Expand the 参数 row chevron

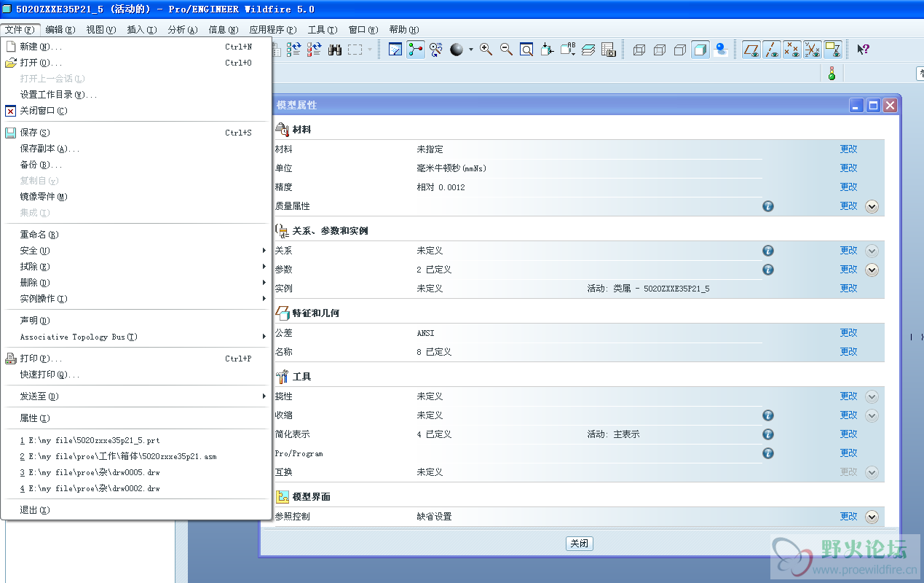coord(872,270)
